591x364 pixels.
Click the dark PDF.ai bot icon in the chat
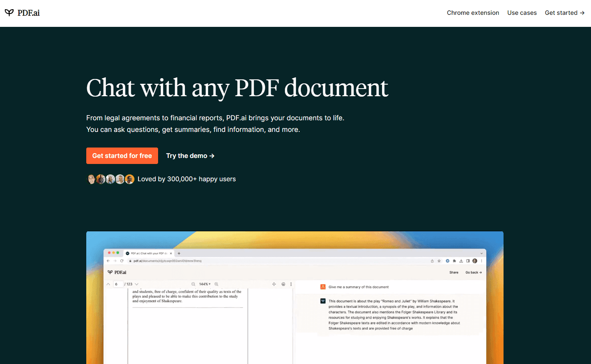(x=323, y=301)
